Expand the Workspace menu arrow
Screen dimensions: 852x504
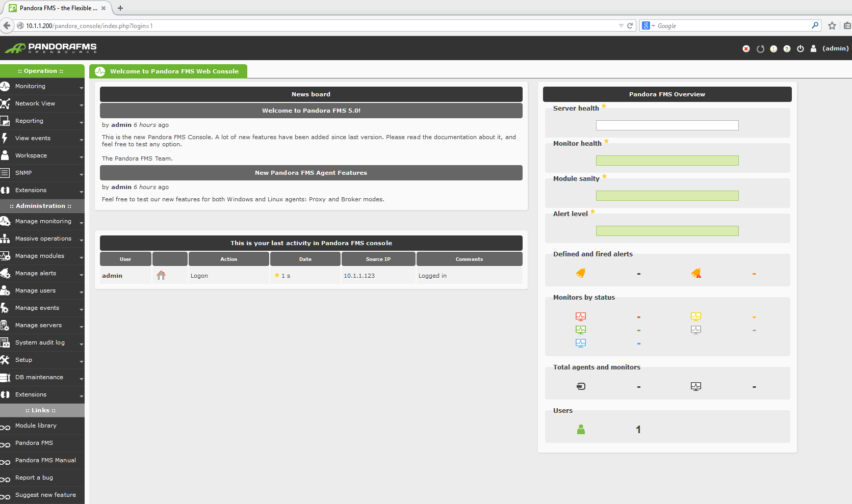81,157
